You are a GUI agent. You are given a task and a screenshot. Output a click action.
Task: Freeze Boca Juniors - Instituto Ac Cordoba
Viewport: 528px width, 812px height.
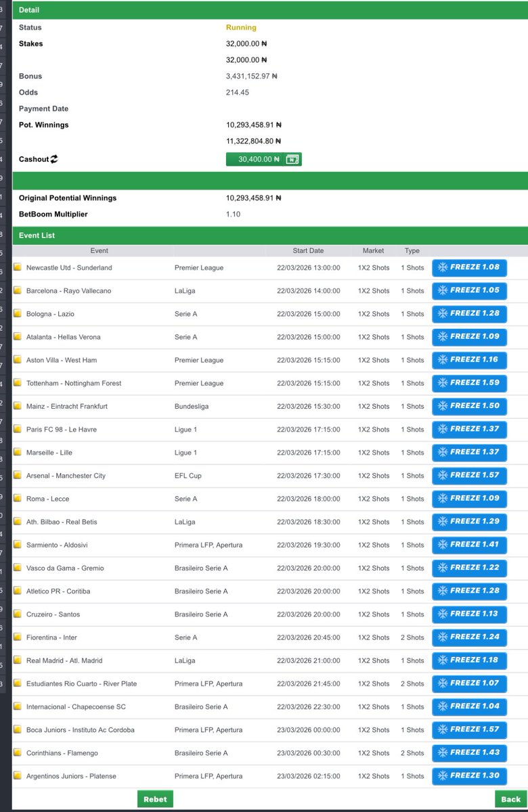coord(469,730)
